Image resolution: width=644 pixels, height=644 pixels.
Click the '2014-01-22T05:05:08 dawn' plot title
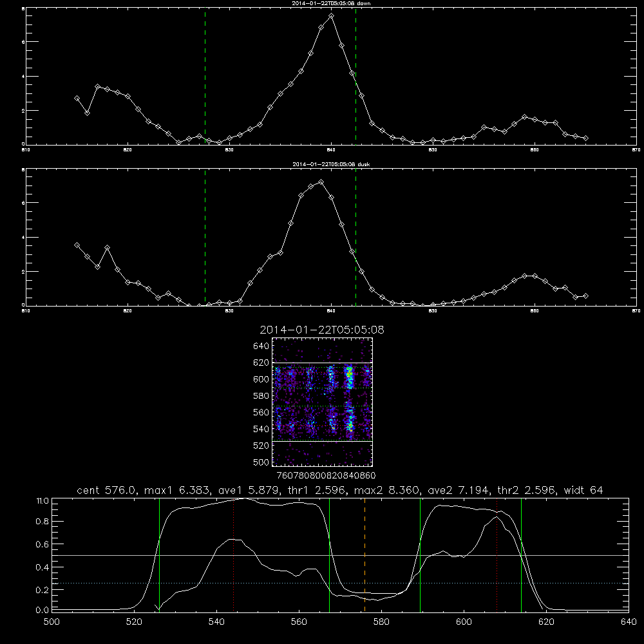[331, 3]
